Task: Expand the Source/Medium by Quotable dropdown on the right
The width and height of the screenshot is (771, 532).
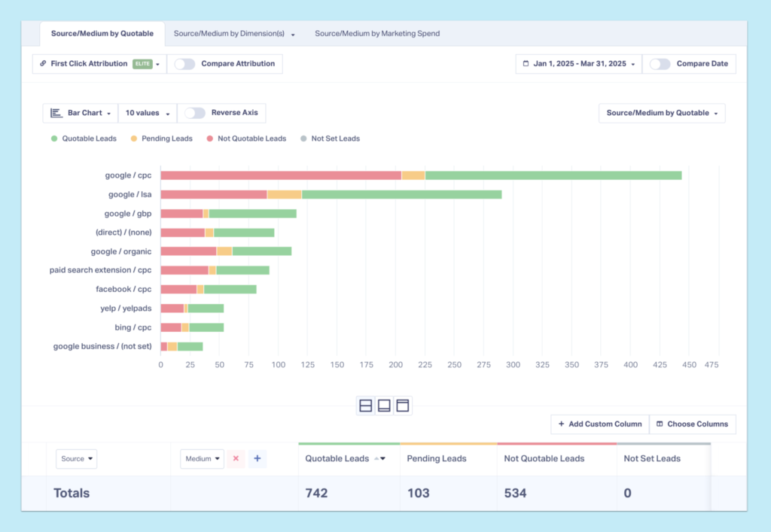Action: pos(661,113)
